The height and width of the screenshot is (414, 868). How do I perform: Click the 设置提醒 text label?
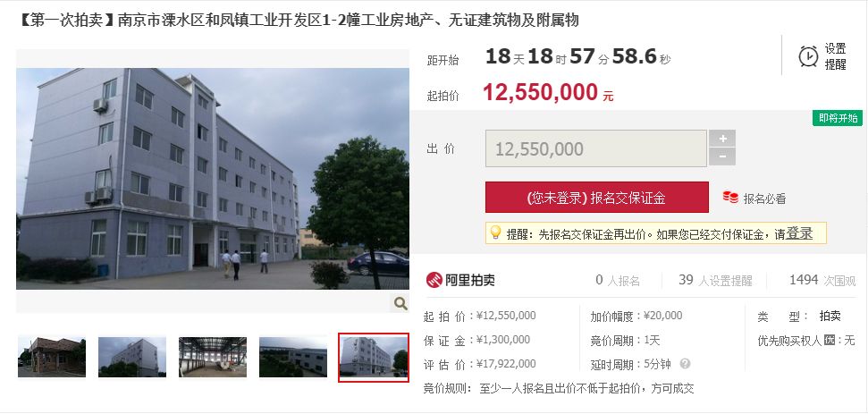point(835,56)
